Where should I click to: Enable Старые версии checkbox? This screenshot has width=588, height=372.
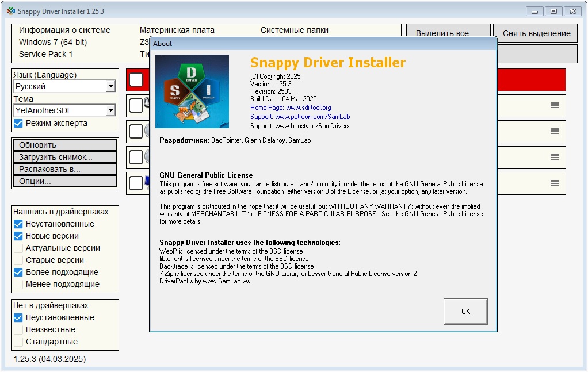pyautogui.click(x=18, y=260)
